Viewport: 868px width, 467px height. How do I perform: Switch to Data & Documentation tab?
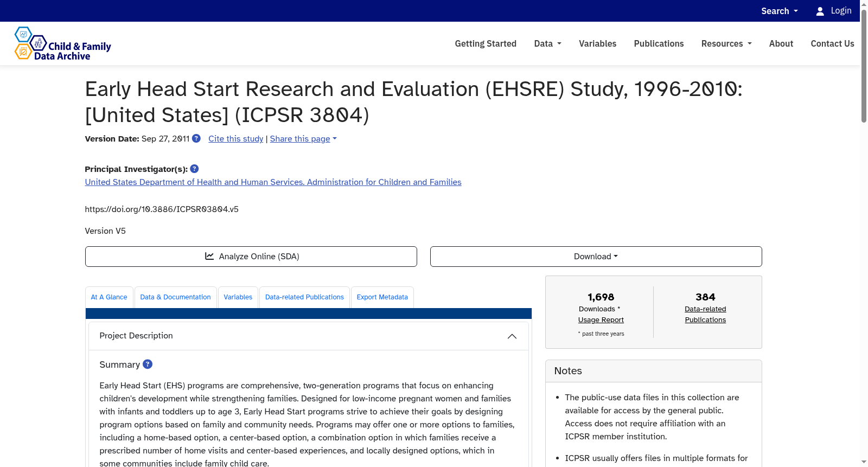point(175,297)
